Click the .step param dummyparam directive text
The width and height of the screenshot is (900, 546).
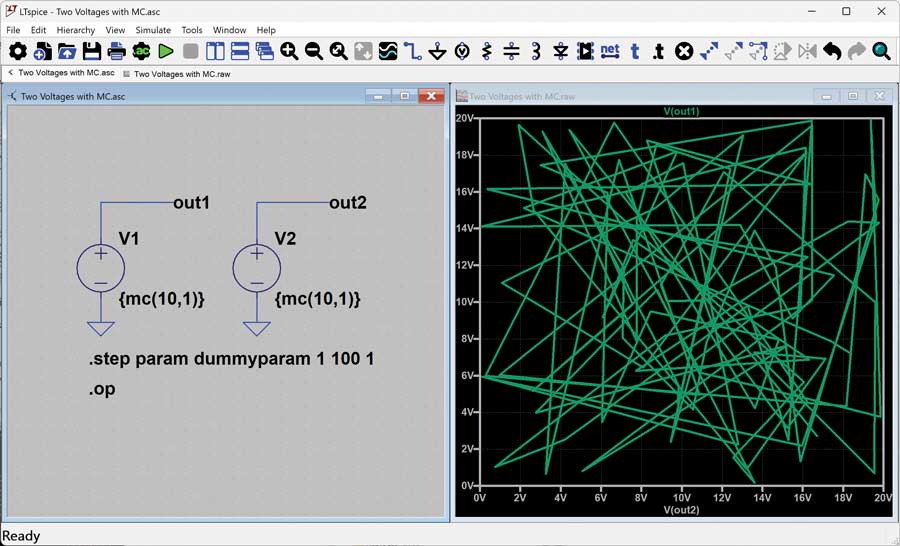(x=231, y=358)
